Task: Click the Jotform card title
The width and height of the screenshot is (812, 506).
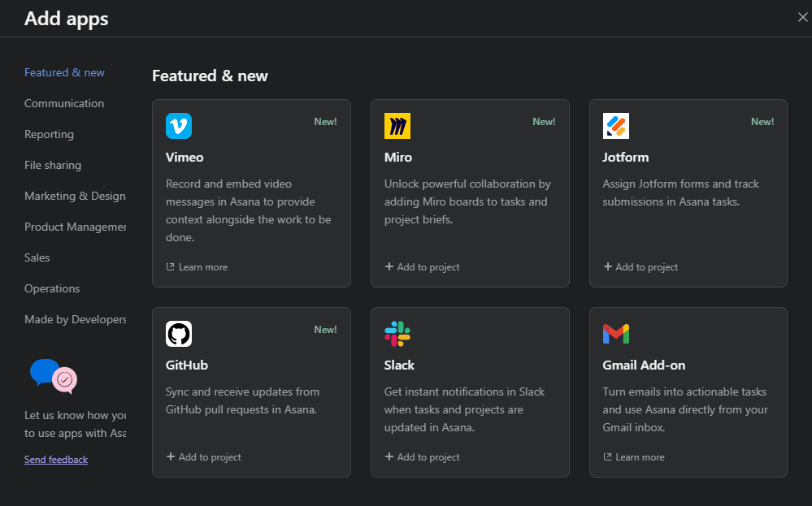Action: [x=626, y=158]
